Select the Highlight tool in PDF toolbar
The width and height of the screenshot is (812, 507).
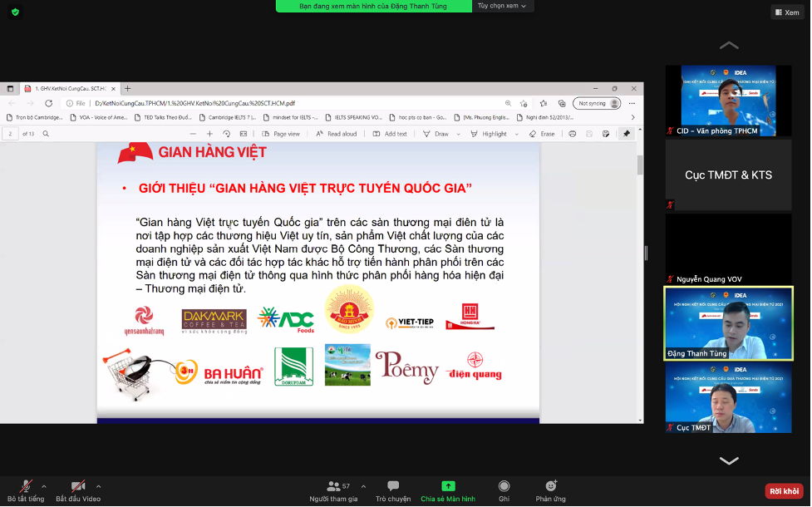(x=489, y=134)
